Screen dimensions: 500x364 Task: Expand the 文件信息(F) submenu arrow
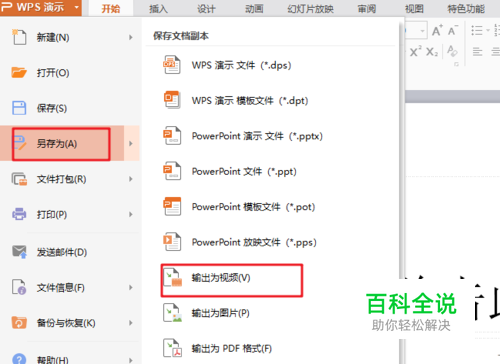131,287
